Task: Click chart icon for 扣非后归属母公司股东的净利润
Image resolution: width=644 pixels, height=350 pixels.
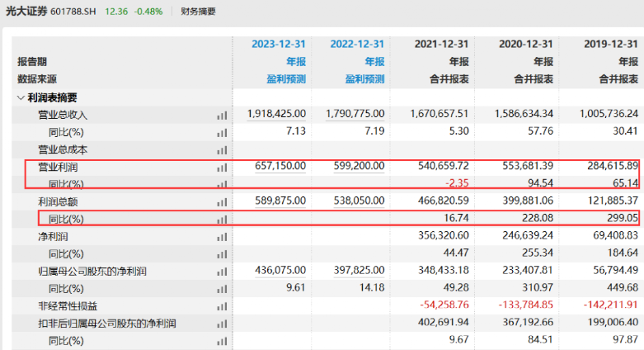Action: pyautogui.click(x=222, y=324)
